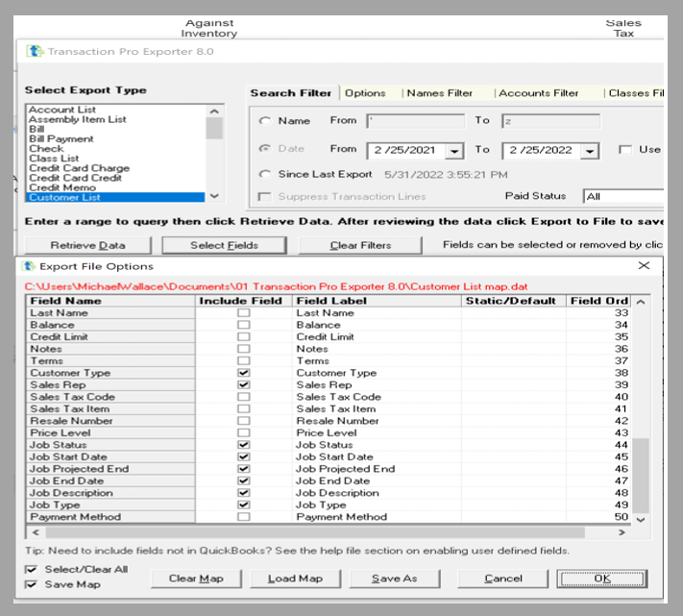This screenshot has width=683, height=616.
Task: Click field grid scroll left arrow
Action: pos(36,532)
